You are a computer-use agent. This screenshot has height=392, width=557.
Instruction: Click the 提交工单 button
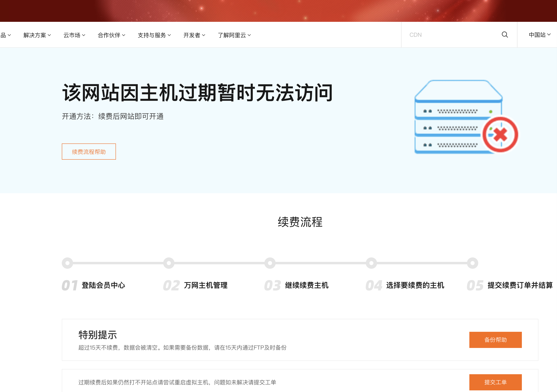(495, 382)
